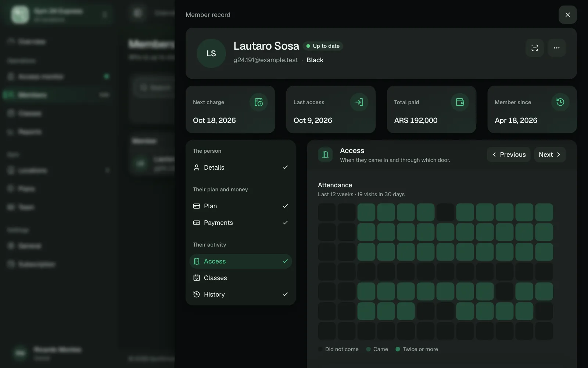Open the three-dot more options menu
The image size is (588, 368).
point(557,48)
